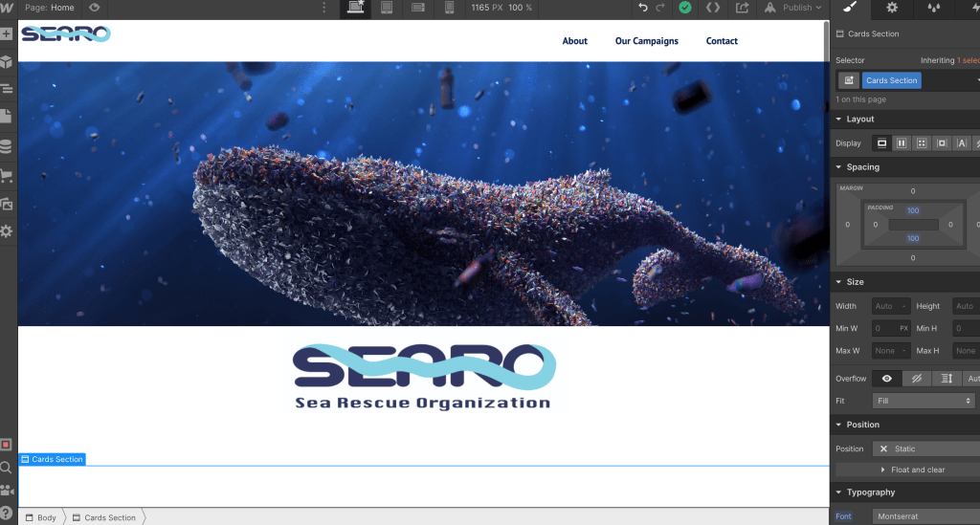Select flex display layout option
The height and width of the screenshot is (525, 980).
pos(901,143)
